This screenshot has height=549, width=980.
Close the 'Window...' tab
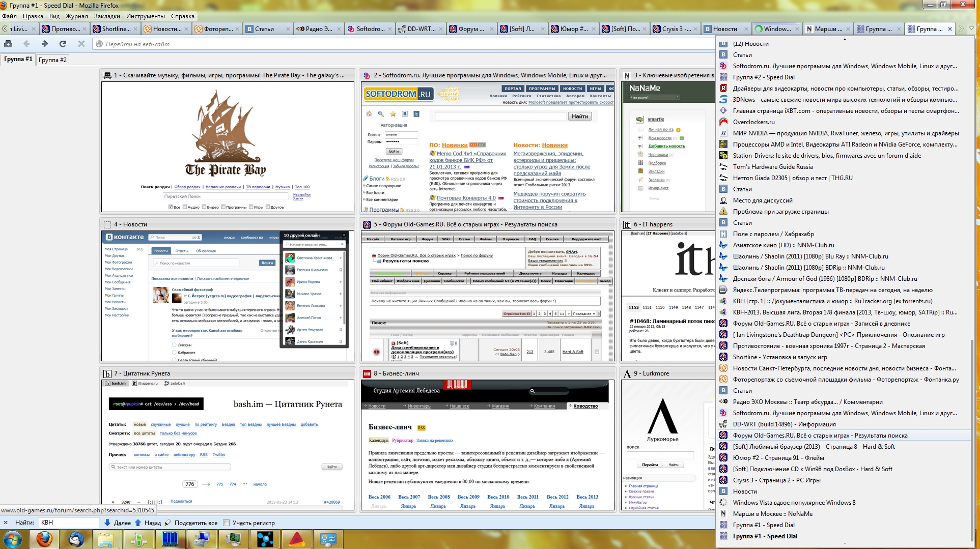[x=797, y=29]
